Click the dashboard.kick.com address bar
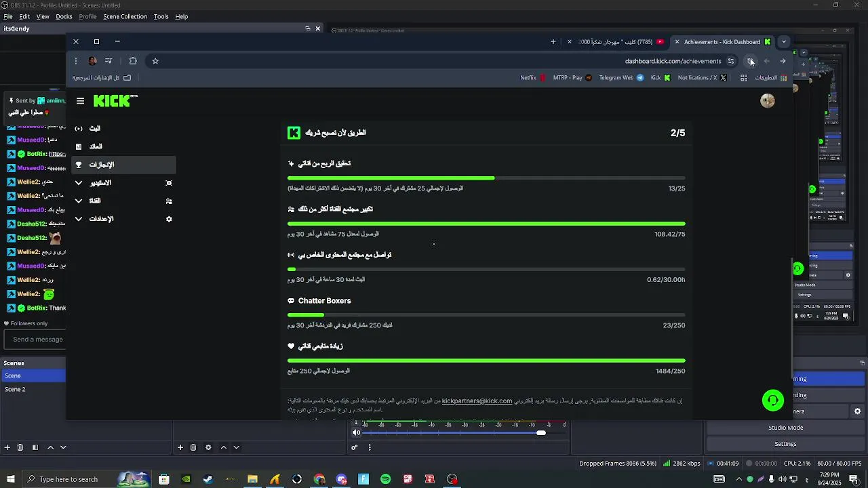868x488 pixels. [673, 61]
